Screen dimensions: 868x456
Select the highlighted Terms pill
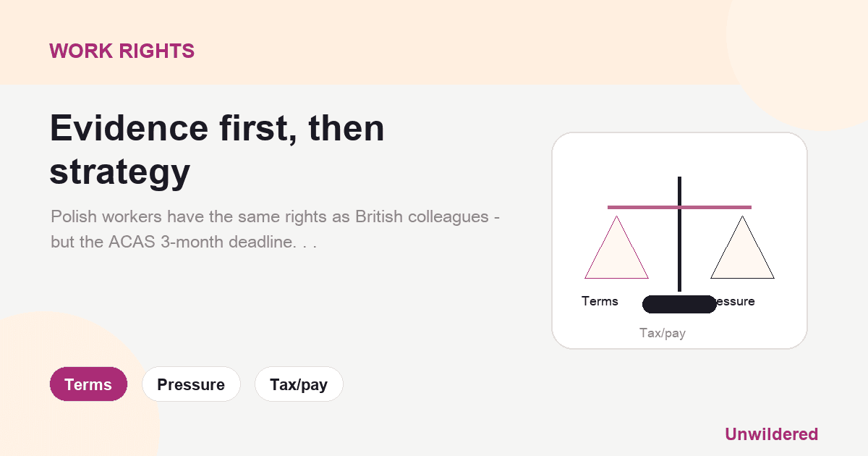click(88, 384)
